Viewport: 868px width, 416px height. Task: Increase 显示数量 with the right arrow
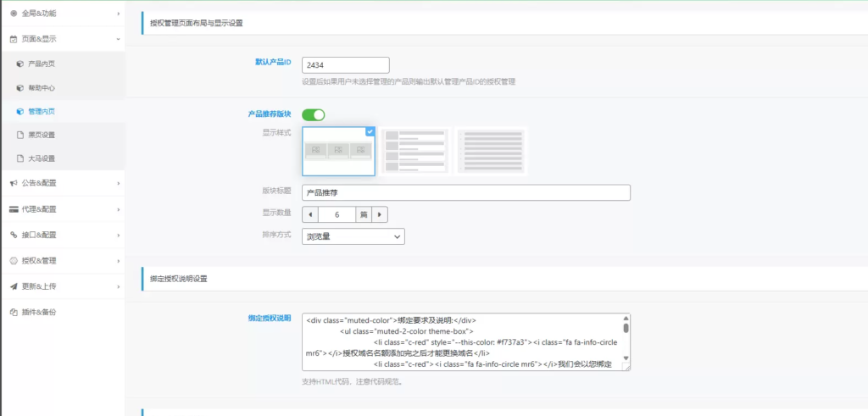[380, 214]
